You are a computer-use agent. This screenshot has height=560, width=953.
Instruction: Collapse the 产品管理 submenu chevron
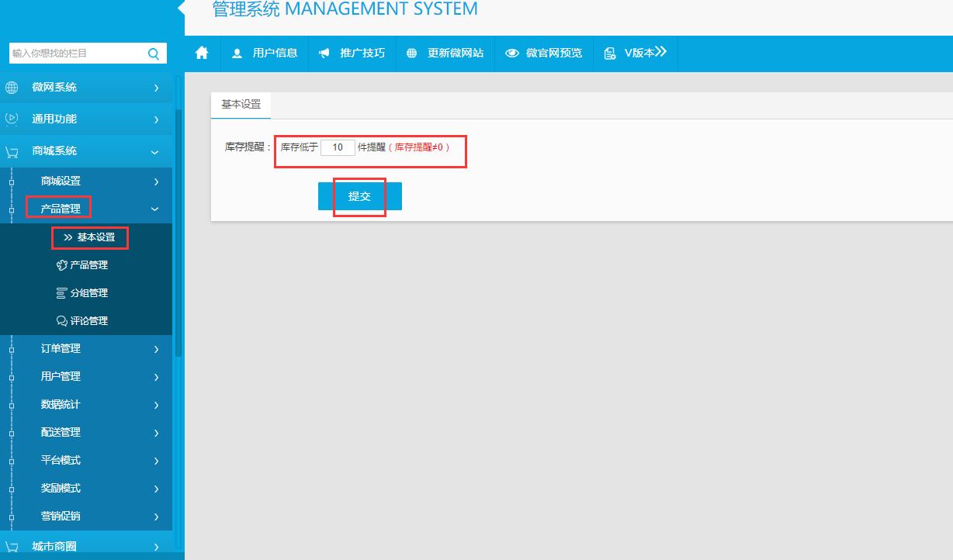pos(155,209)
